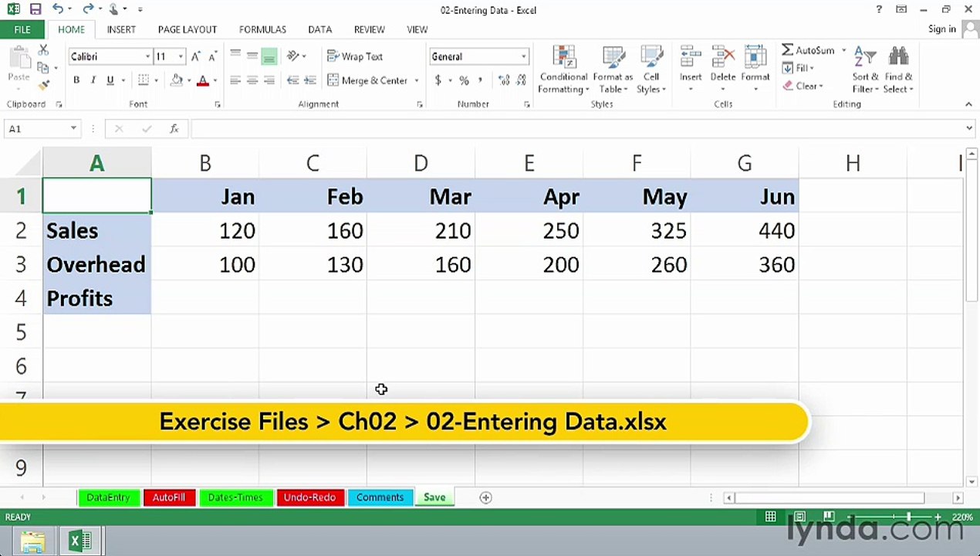Viewport: 980px width, 556px height.
Task: Toggle Align Left
Action: pyautogui.click(x=235, y=80)
